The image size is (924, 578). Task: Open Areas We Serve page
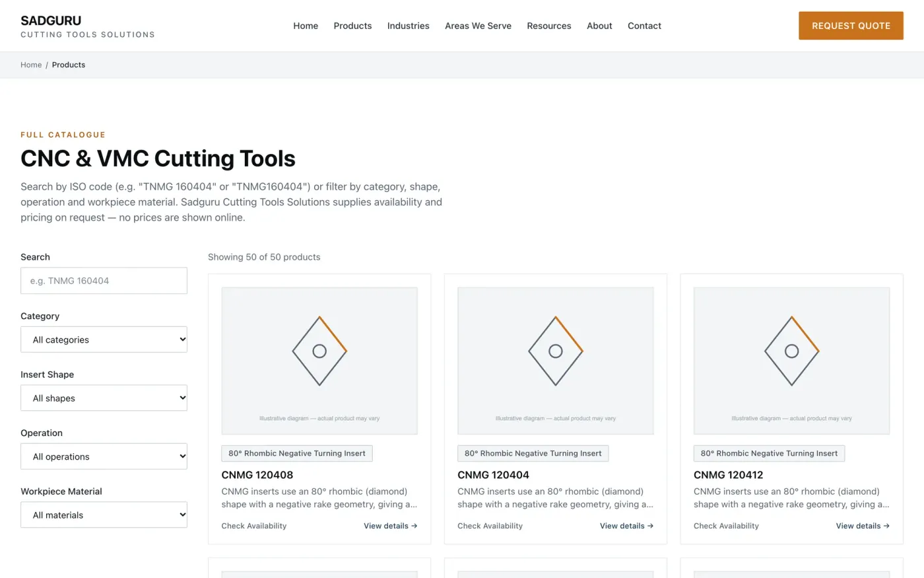[x=478, y=26]
